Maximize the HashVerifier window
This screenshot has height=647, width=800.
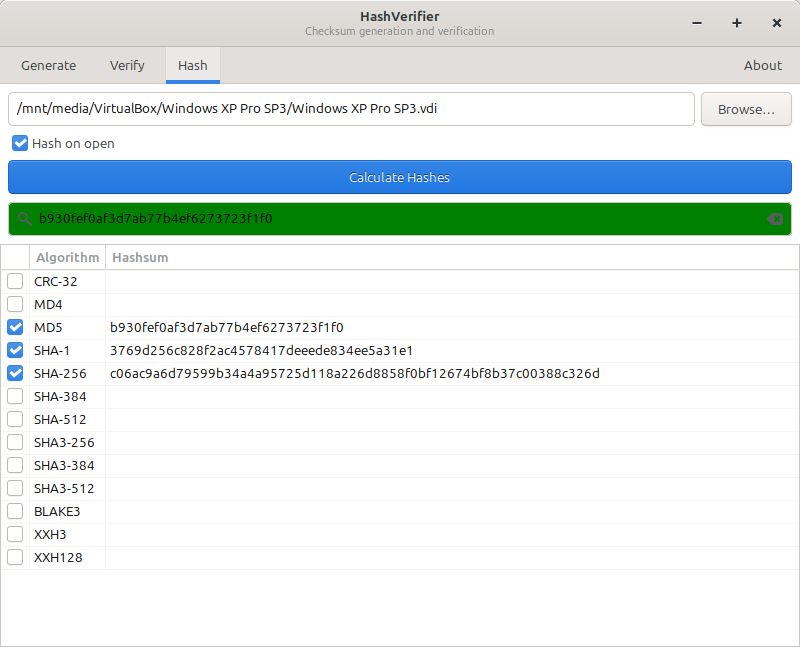point(737,23)
